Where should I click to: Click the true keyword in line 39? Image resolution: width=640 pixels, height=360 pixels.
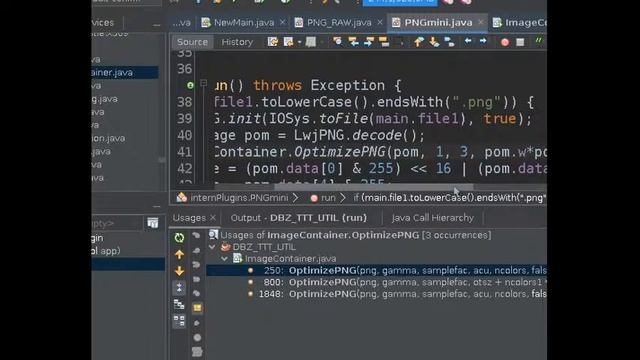pos(500,119)
